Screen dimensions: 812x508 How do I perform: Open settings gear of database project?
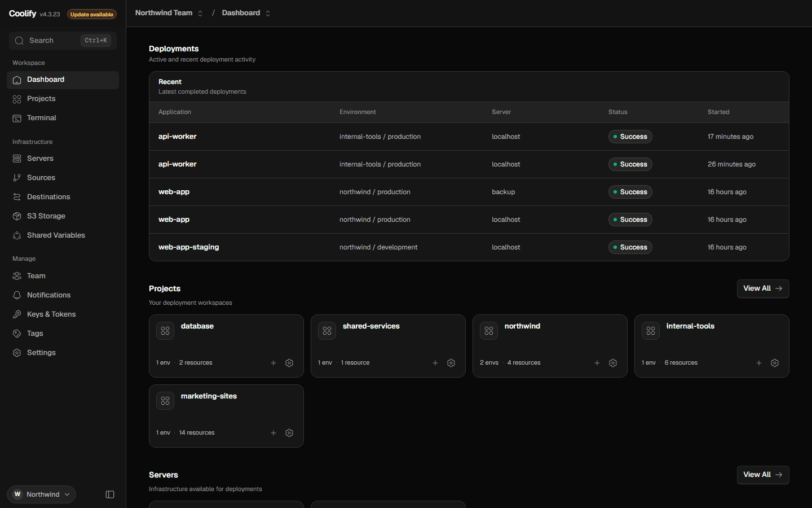[x=289, y=363]
